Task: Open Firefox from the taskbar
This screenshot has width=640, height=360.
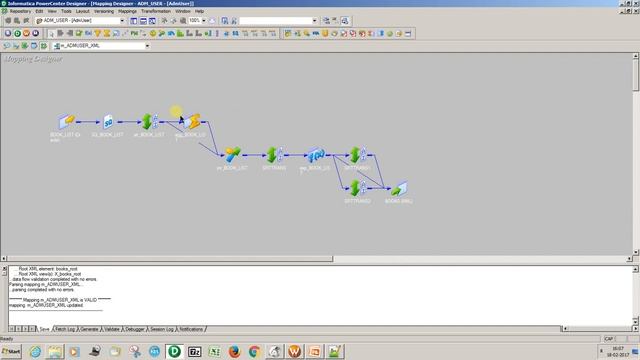Action: 234,351
